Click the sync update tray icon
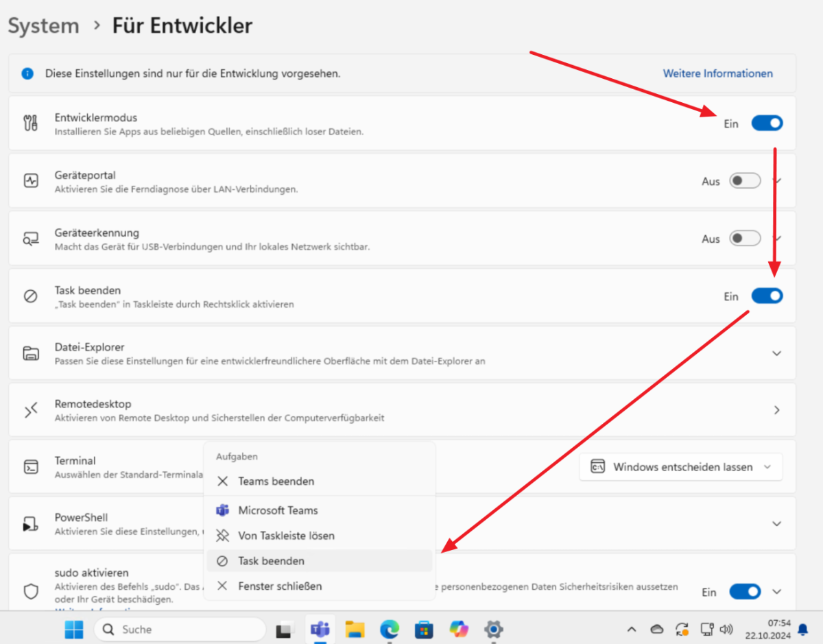The width and height of the screenshot is (823, 644). point(682,629)
